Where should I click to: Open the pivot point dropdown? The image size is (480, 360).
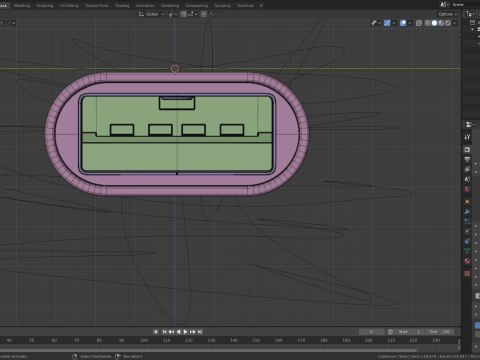(x=173, y=14)
